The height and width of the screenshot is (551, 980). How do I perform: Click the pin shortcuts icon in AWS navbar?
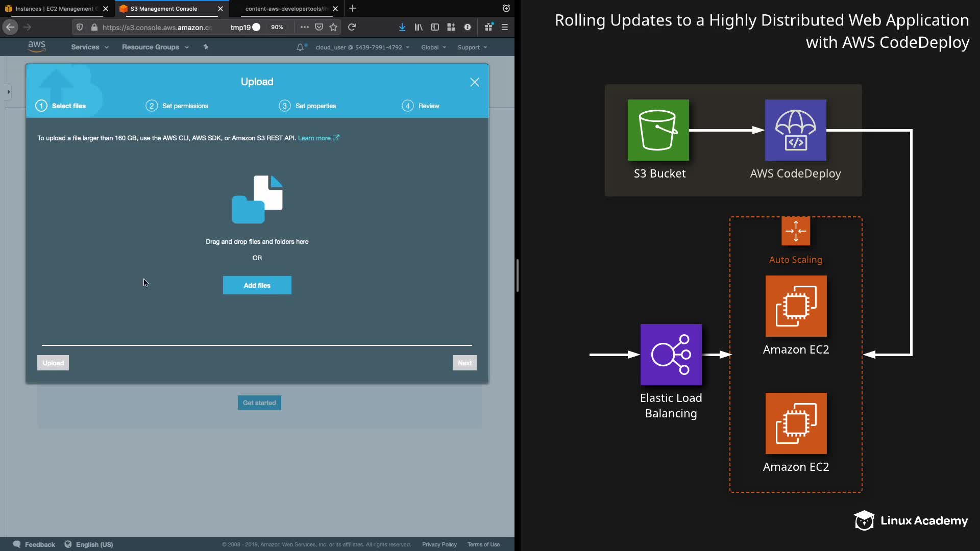tap(206, 47)
